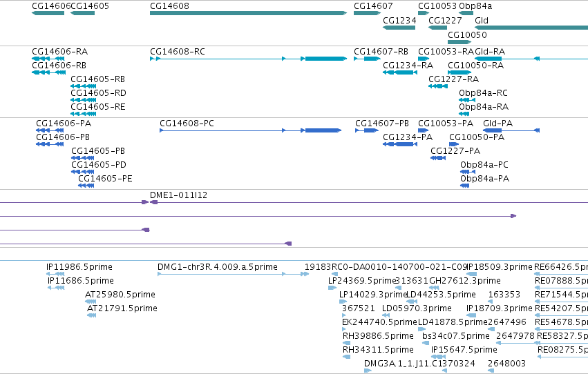Open the Obp84a-RC transcript label
This screenshot has height=374, width=588.
point(484,93)
